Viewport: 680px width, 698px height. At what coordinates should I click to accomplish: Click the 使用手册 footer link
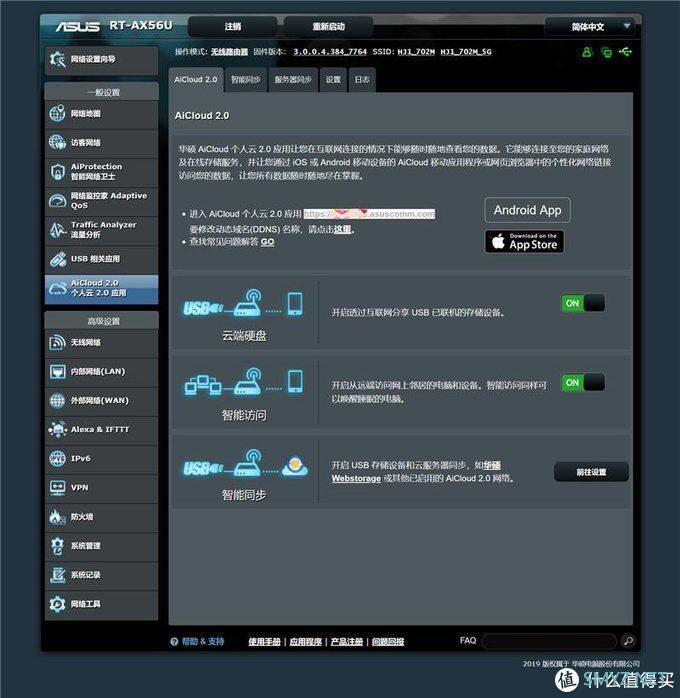264,641
